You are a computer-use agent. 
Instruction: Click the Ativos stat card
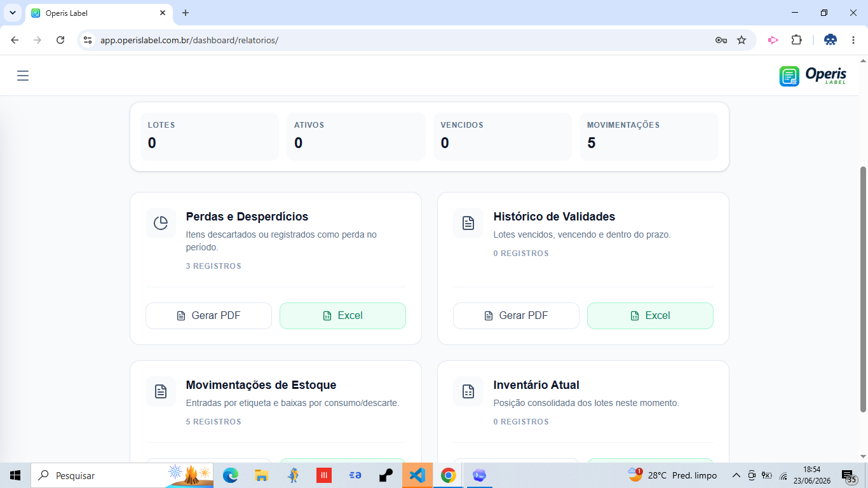[356, 137]
